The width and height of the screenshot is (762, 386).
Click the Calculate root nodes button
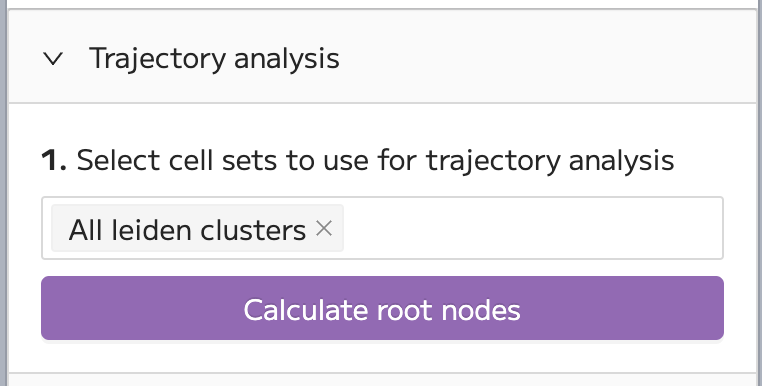coord(382,308)
